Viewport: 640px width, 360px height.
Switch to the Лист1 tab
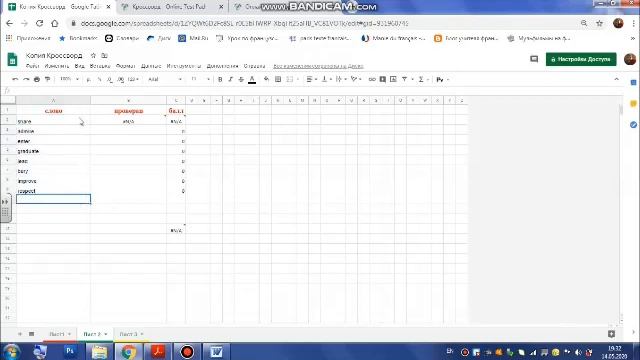click(x=56, y=334)
